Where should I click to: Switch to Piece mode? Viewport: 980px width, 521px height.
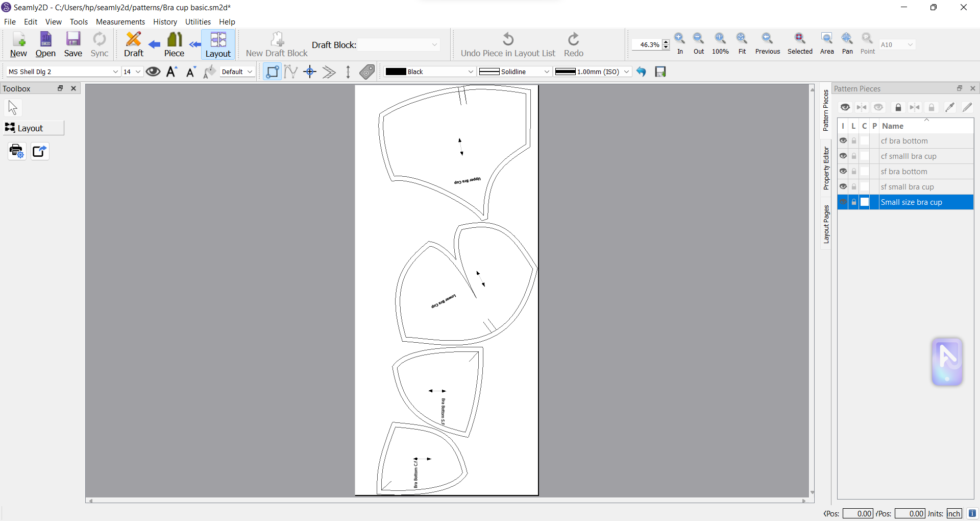click(174, 44)
